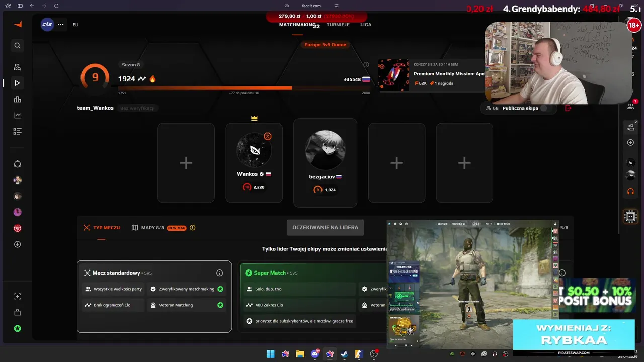Open the Windows Start button
The width and height of the screenshot is (644, 362).
(270, 354)
